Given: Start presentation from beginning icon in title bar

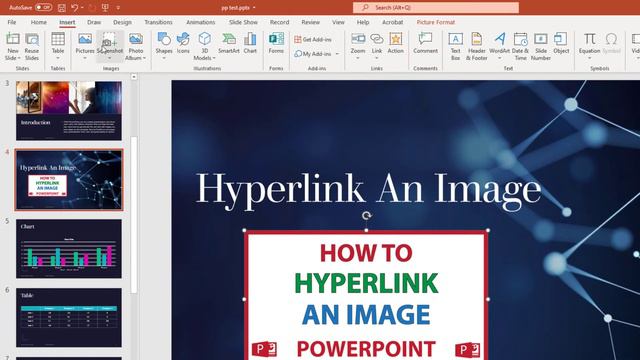Looking at the screenshot, I should [x=105, y=7].
